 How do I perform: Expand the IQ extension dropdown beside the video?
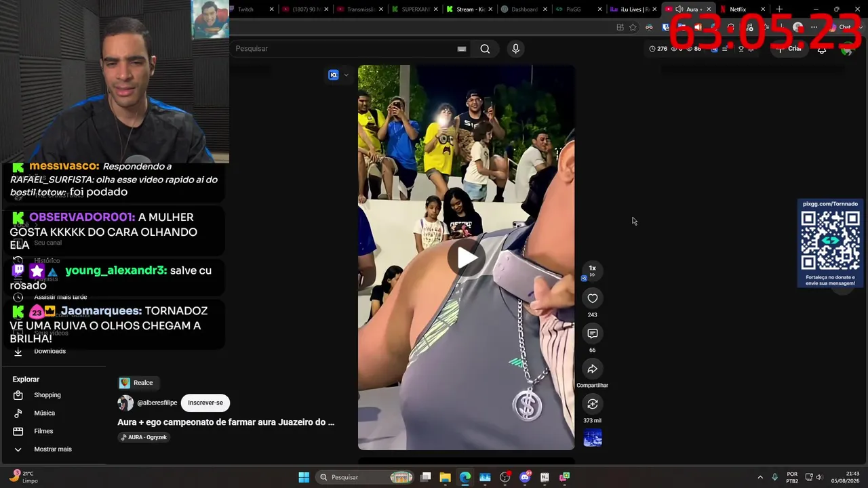346,75
